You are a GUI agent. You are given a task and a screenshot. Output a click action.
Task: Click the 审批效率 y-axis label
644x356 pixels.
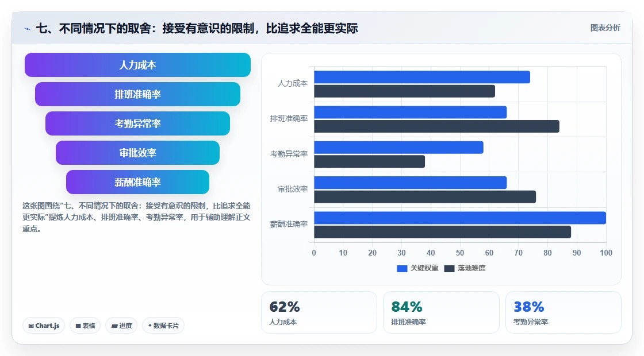point(293,189)
